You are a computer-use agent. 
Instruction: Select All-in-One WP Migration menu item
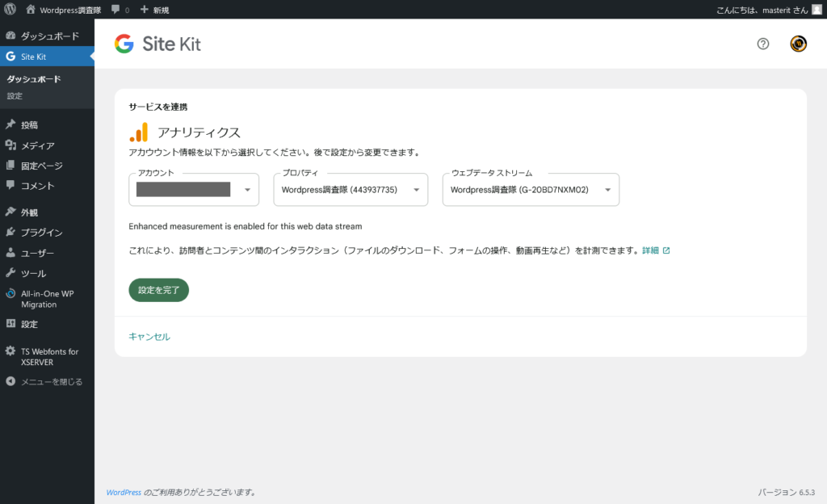47,299
